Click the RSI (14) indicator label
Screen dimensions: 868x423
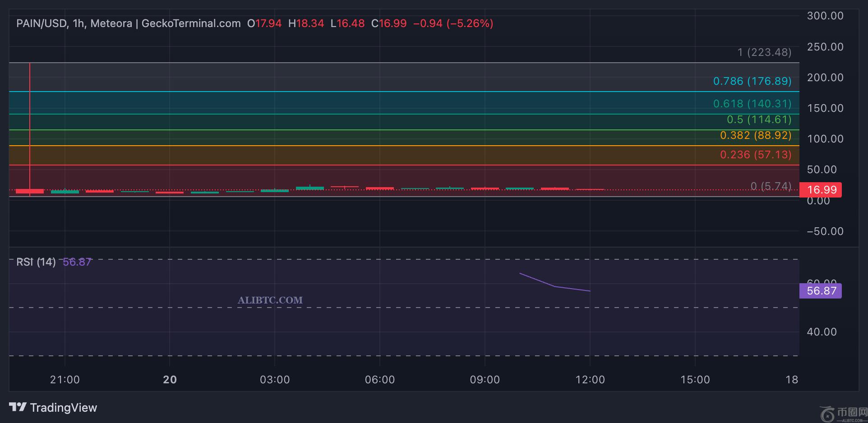36,262
